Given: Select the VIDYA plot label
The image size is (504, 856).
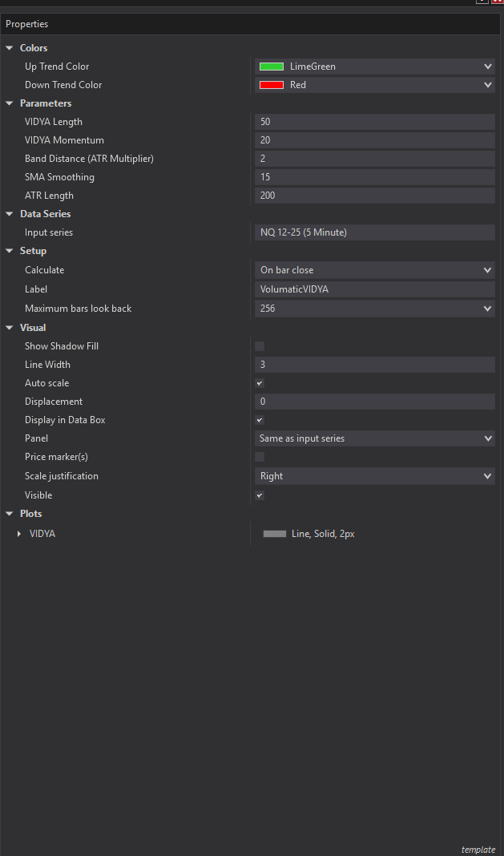Looking at the screenshot, I should point(42,534).
